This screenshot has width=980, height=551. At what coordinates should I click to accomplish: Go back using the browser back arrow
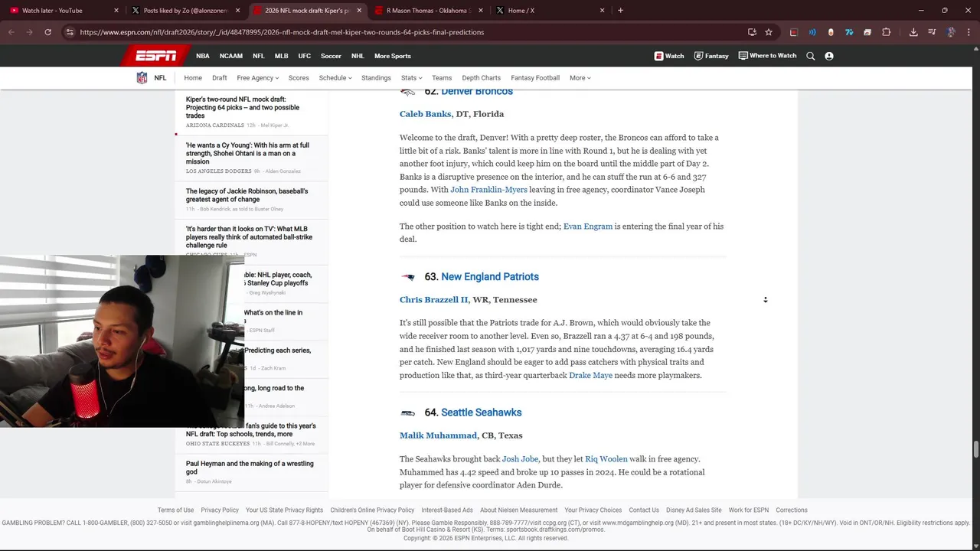(11, 32)
